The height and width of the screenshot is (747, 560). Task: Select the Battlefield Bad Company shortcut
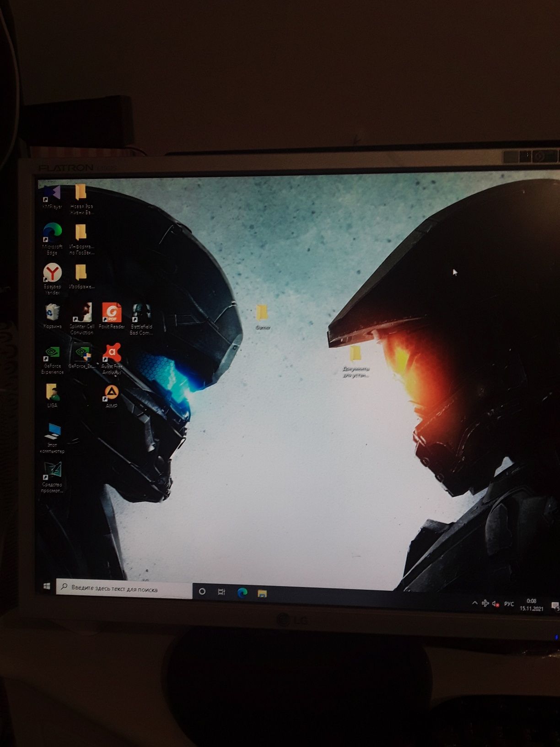point(141,319)
